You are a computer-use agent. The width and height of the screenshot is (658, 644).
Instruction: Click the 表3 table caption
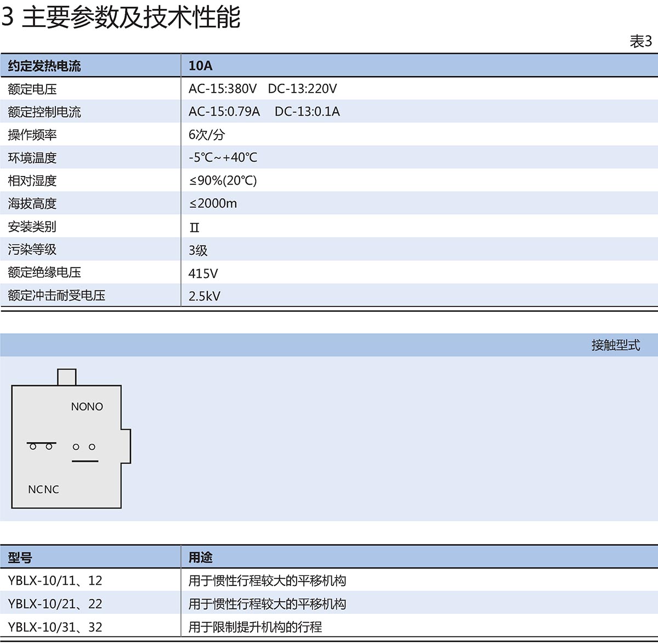pos(640,42)
